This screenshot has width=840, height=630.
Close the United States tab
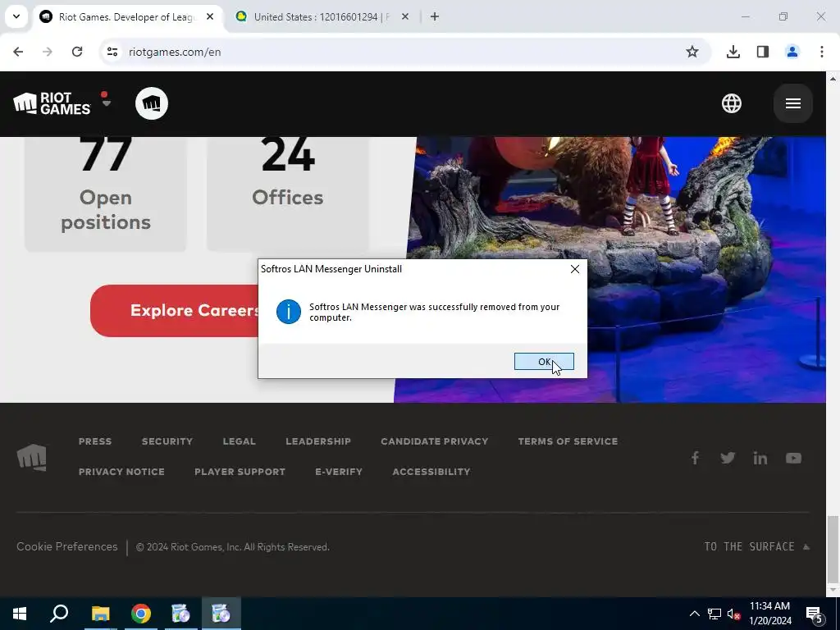pyautogui.click(x=405, y=16)
